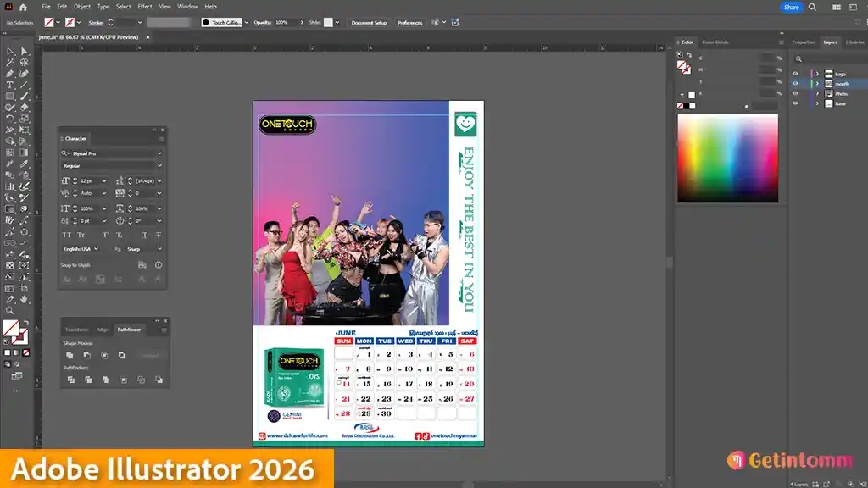
Task: Click Strikethrough button in Character panel
Action: pos(159,236)
